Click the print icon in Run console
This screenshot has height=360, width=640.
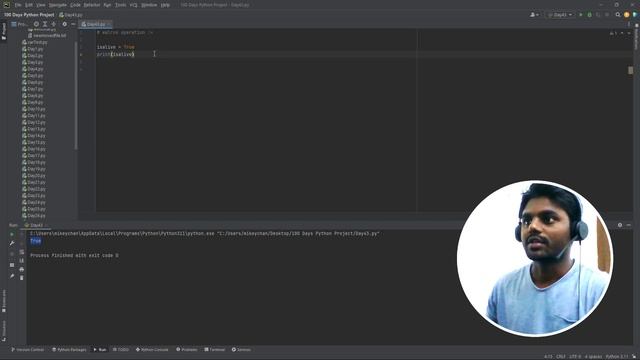(x=22, y=269)
